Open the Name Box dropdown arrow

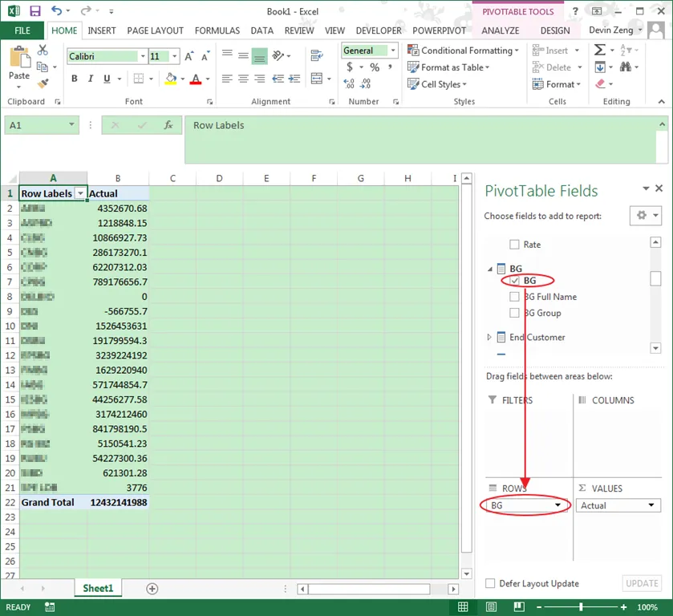coord(71,124)
